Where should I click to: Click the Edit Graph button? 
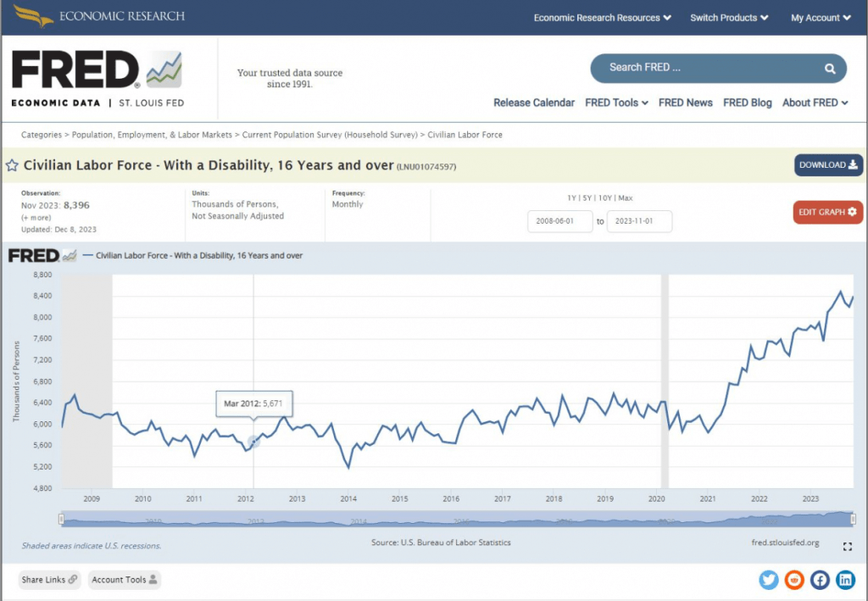(x=827, y=212)
